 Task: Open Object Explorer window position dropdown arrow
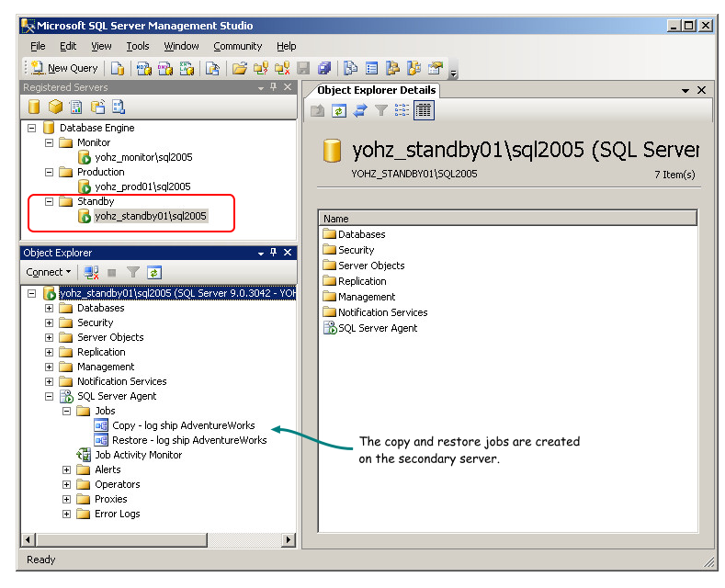(261, 254)
